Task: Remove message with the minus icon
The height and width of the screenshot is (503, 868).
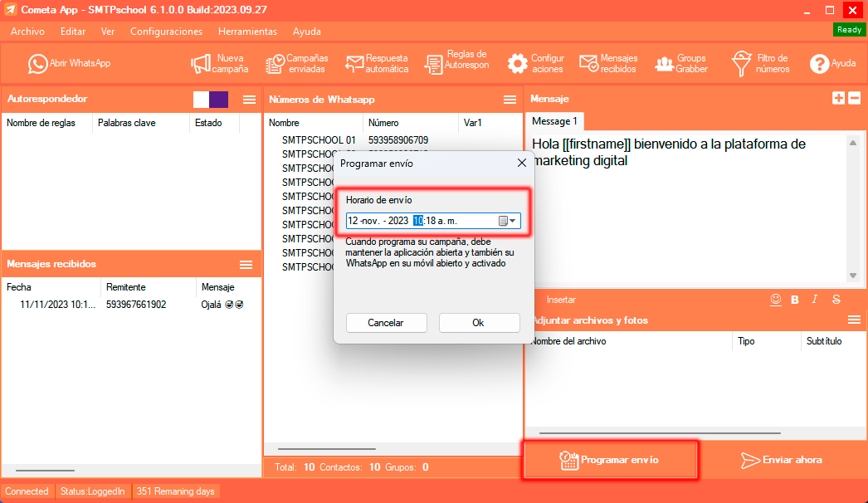Action: click(x=854, y=98)
